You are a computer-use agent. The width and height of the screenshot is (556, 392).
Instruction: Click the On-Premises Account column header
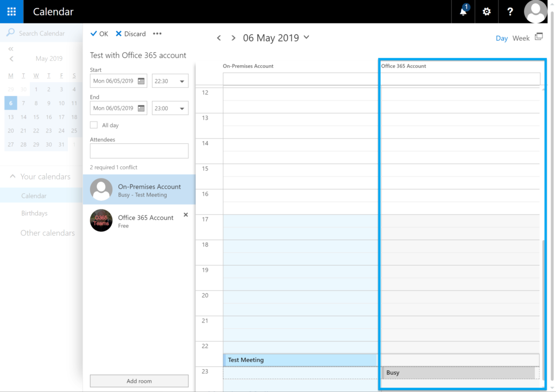click(248, 66)
